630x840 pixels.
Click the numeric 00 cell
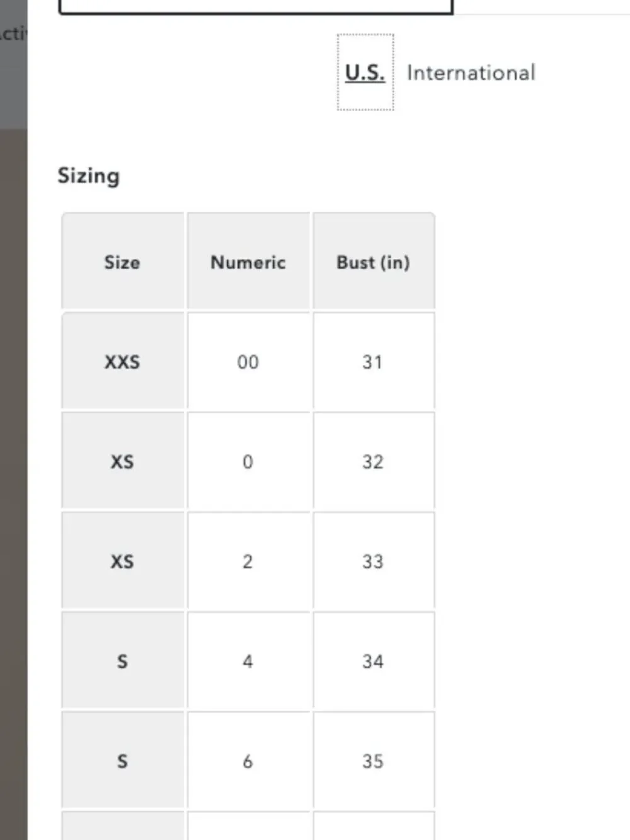pos(248,361)
